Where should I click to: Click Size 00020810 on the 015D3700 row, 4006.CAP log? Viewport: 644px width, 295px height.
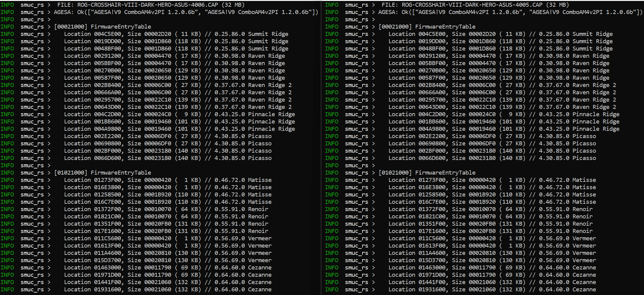coord(149,260)
